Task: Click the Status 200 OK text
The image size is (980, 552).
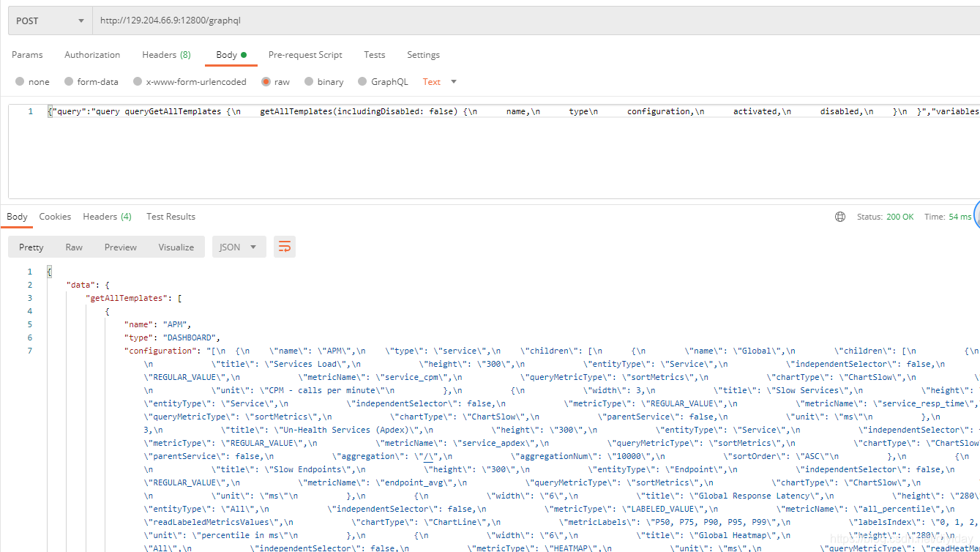Action: click(x=886, y=217)
